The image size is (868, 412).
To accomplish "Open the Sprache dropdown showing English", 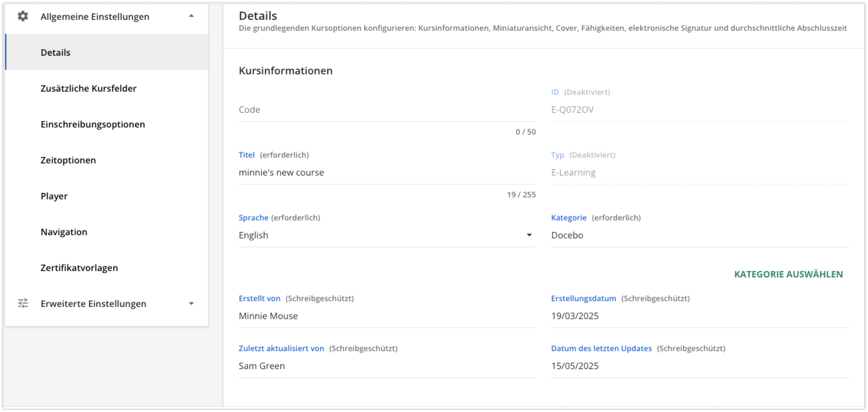I will click(x=387, y=235).
